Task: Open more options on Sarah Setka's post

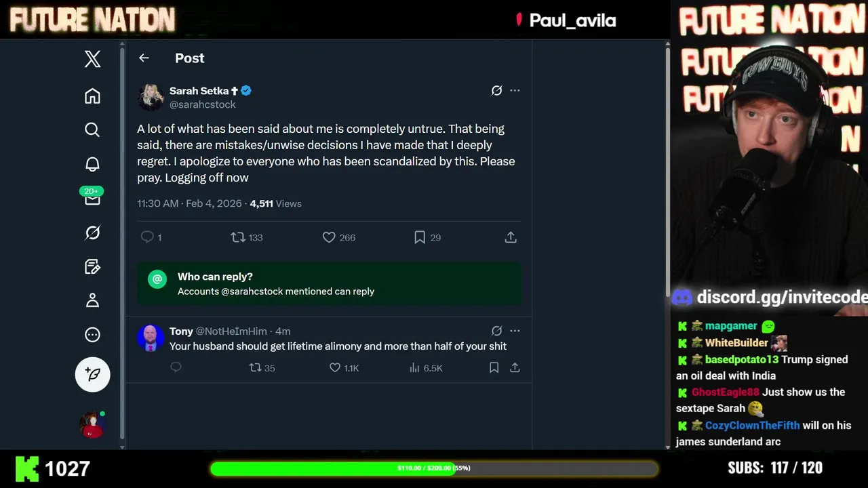Action: point(515,90)
